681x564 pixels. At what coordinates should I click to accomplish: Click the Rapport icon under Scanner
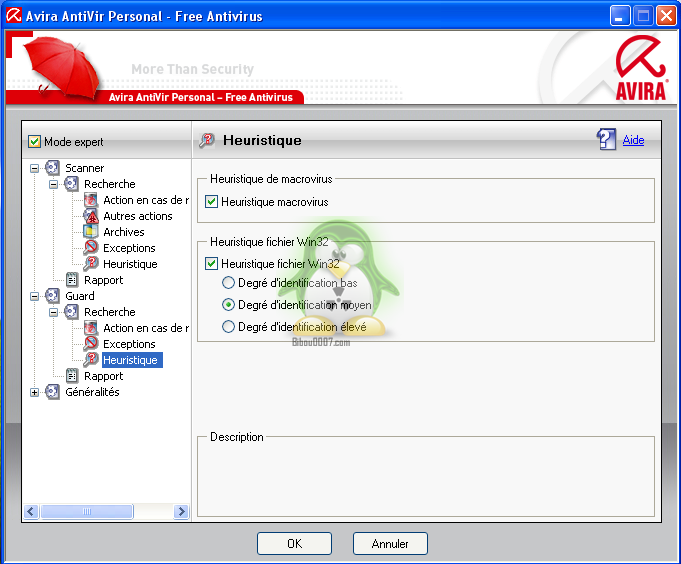coord(71,280)
